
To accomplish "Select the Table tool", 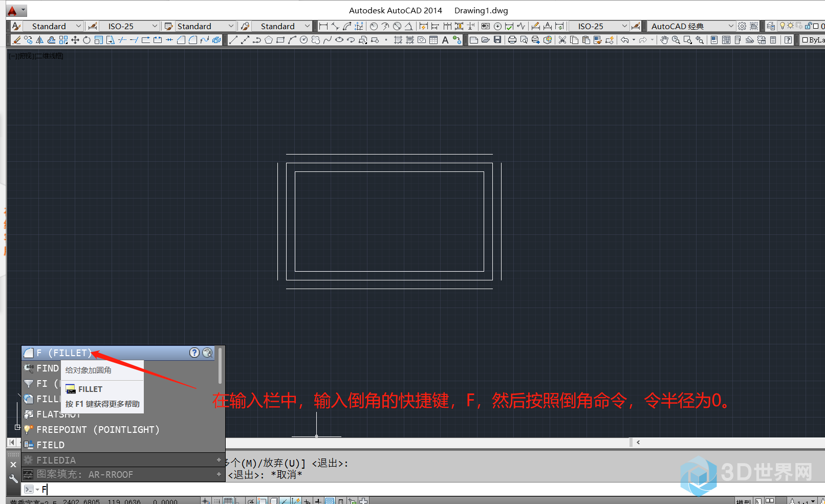I will click(x=433, y=40).
